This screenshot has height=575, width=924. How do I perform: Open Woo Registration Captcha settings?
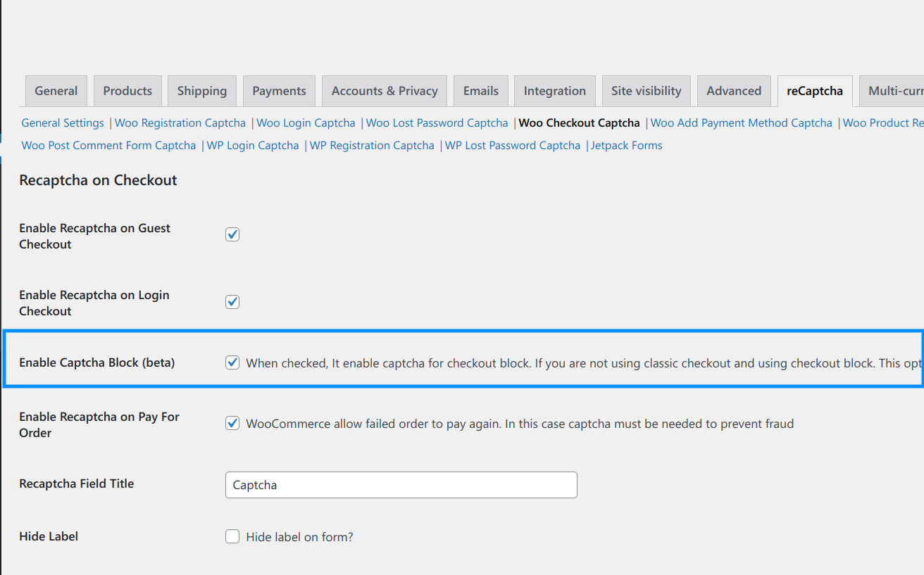click(x=180, y=122)
